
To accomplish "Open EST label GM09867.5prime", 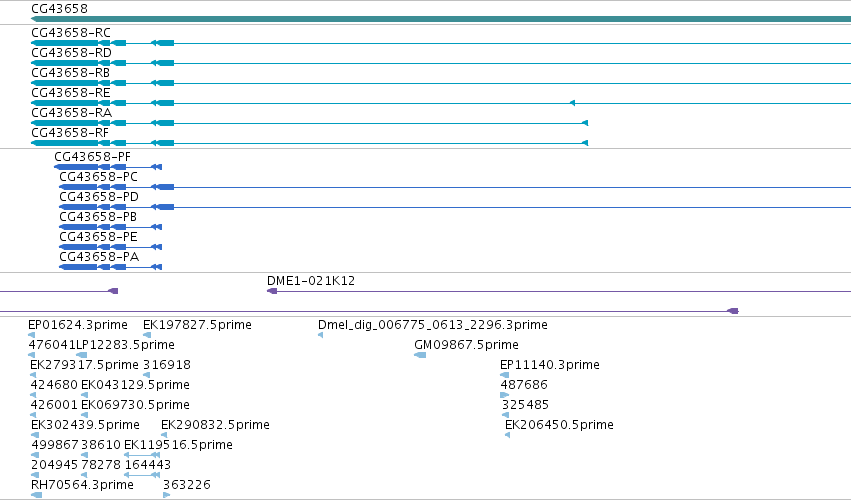I will point(466,345).
